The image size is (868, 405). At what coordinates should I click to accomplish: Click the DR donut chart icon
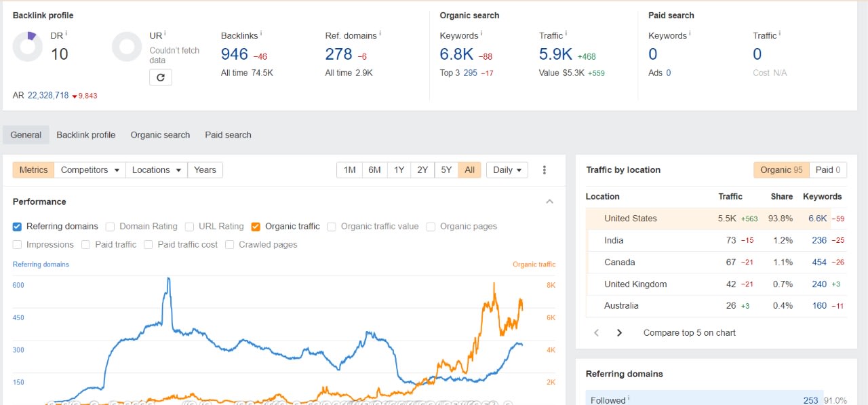click(28, 47)
